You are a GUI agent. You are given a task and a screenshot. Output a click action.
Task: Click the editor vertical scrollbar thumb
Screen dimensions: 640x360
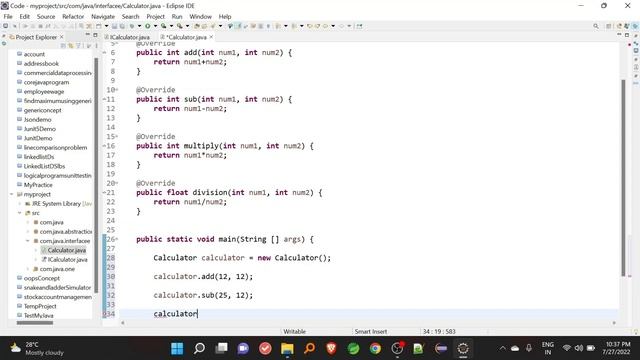[x=623, y=178]
